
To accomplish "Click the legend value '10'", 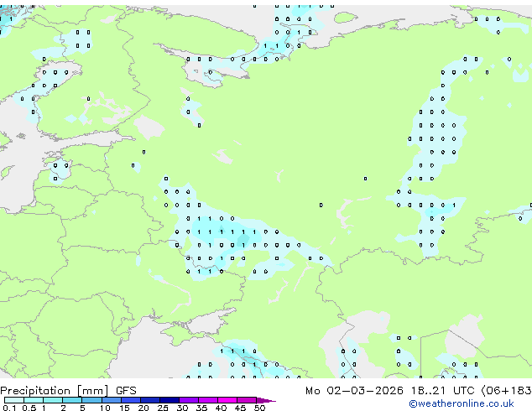I will (x=105, y=408).
